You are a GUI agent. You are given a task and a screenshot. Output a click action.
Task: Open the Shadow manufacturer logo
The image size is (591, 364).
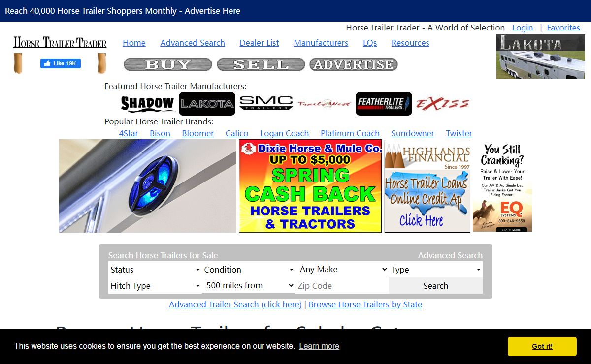(x=147, y=104)
